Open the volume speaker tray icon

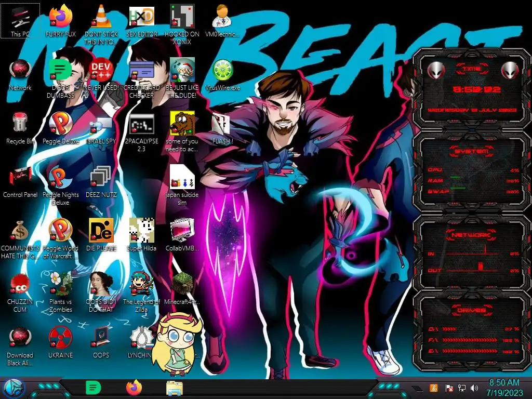(474, 388)
